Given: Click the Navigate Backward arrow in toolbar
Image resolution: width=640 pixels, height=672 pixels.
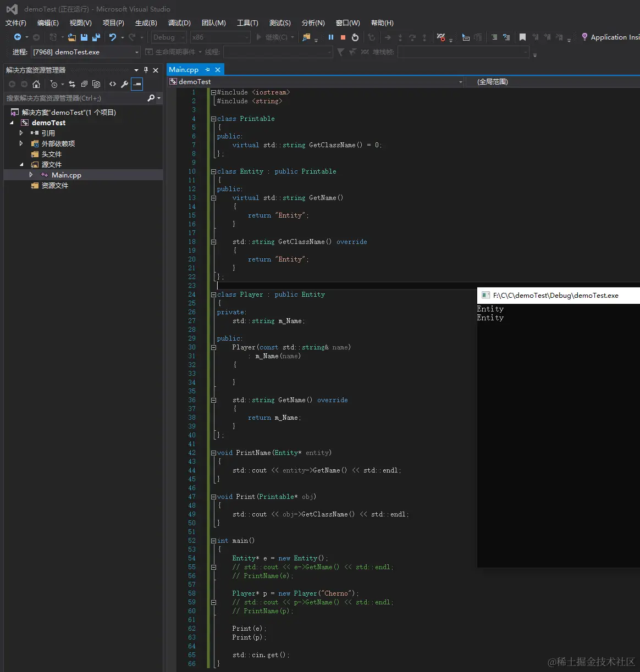Looking at the screenshot, I should pyautogui.click(x=18, y=37).
